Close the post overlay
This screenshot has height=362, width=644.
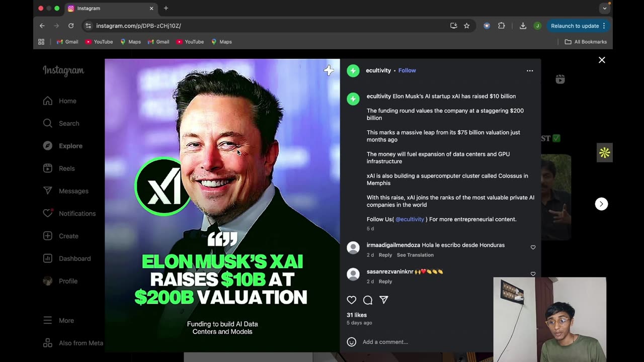pos(602,60)
